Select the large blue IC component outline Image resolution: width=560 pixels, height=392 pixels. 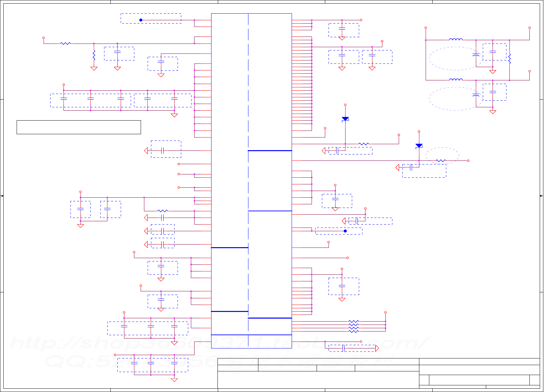pyautogui.click(x=251, y=181)
